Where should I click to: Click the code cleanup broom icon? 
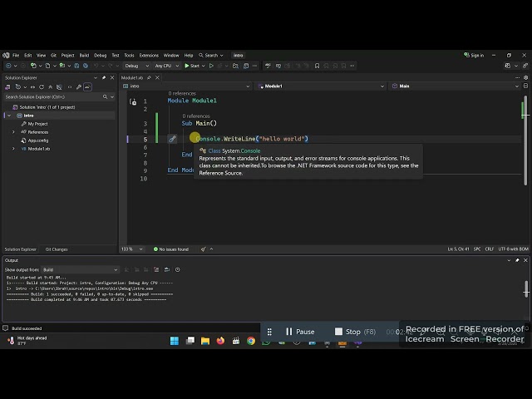point(203,249)
